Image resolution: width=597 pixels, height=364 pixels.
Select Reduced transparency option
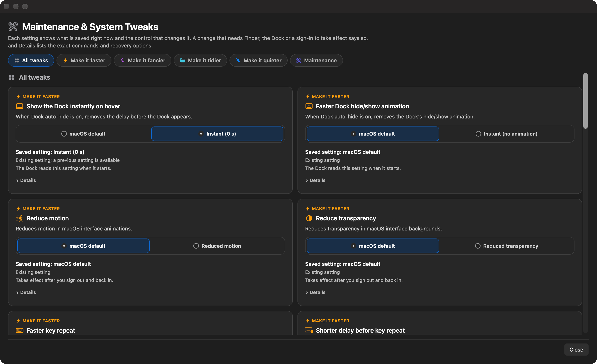pyautogui.click(x=507, y=246)
